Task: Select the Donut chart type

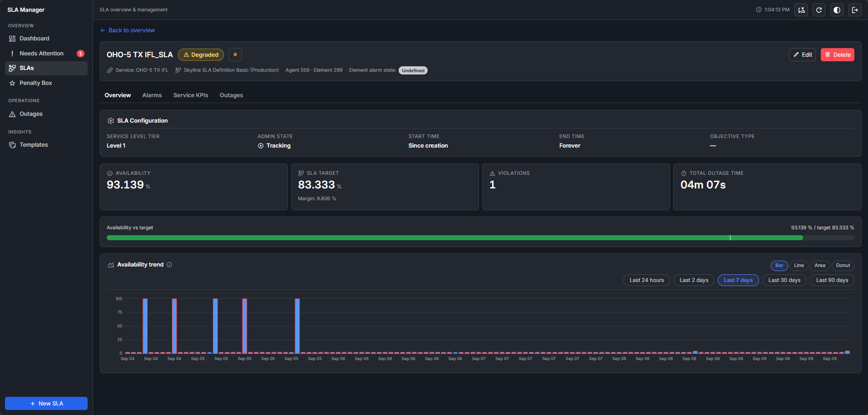Action: point(843,266)
